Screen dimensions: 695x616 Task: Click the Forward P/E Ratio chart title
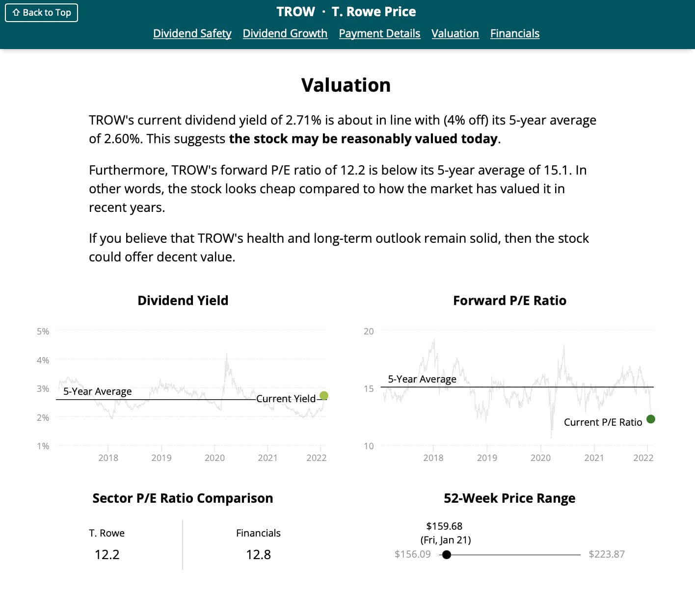[x=509, y=300]
